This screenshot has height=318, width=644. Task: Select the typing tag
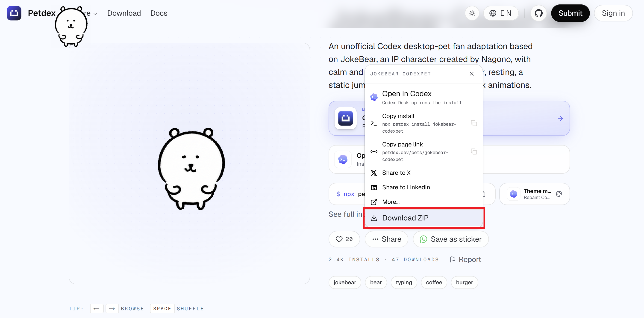(404, 282)
